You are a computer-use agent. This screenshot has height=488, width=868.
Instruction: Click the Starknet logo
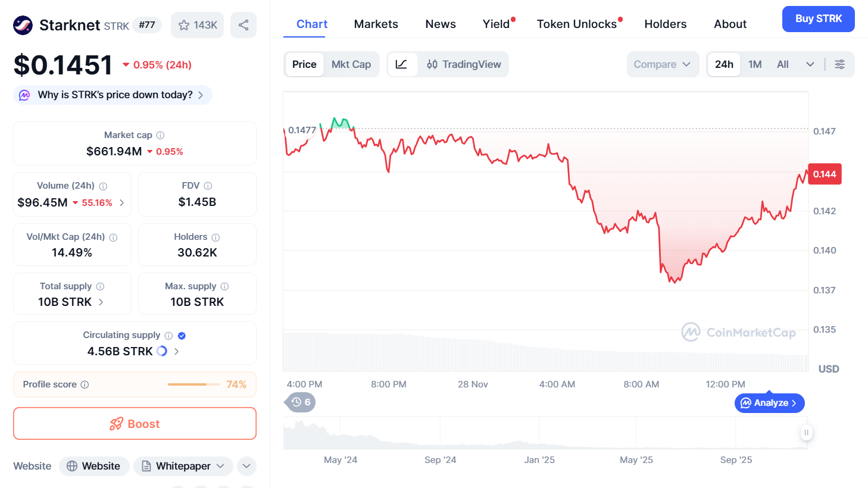coord(23,24)
